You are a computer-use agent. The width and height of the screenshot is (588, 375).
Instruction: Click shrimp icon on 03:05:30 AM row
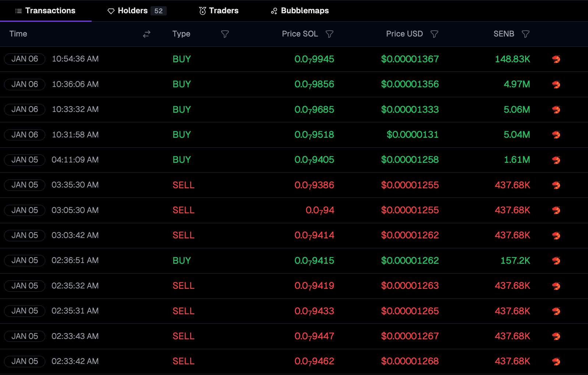(556, 210)
